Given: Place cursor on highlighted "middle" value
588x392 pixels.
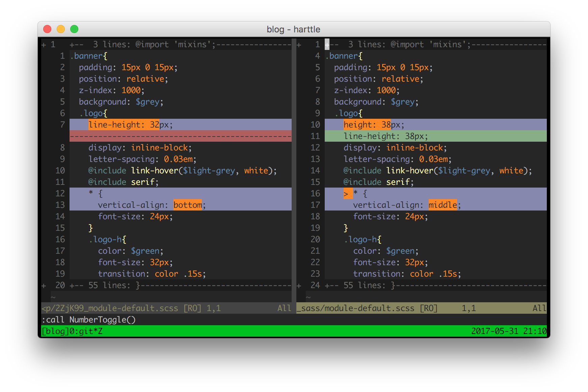Looking at the screenshot, I should click(443, 205).
